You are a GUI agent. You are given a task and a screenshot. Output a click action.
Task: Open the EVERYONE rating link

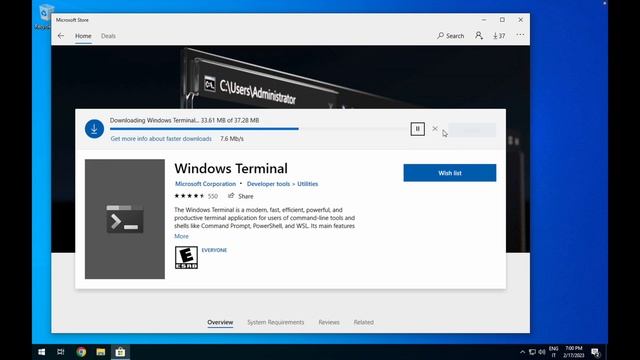pyautogui.click(x=214, y=250)
